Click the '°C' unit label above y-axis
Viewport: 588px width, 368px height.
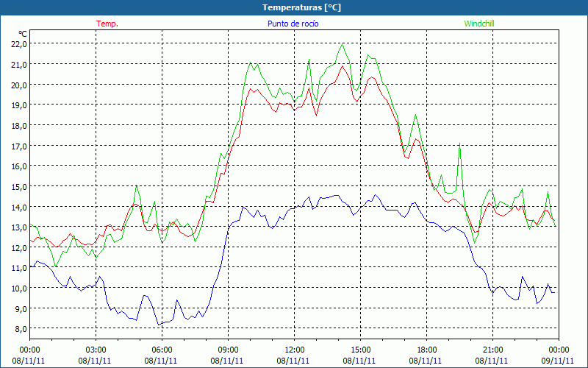click(23, 33)
